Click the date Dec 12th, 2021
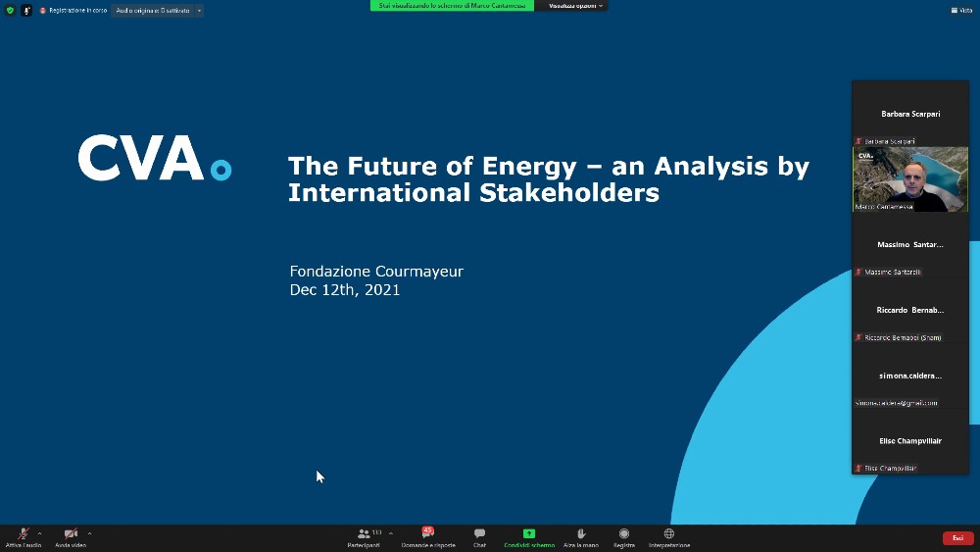Viewport: 980px width, 552px height. coord(344,290)
